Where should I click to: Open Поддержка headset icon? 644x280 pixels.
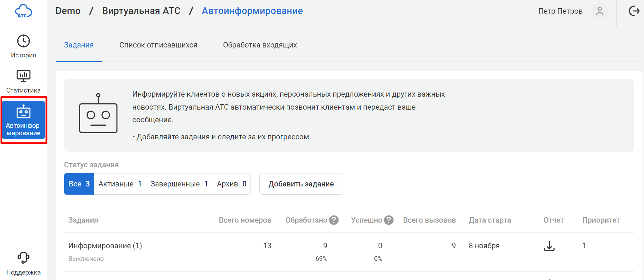pyautogui.click(x=23, y=262)
